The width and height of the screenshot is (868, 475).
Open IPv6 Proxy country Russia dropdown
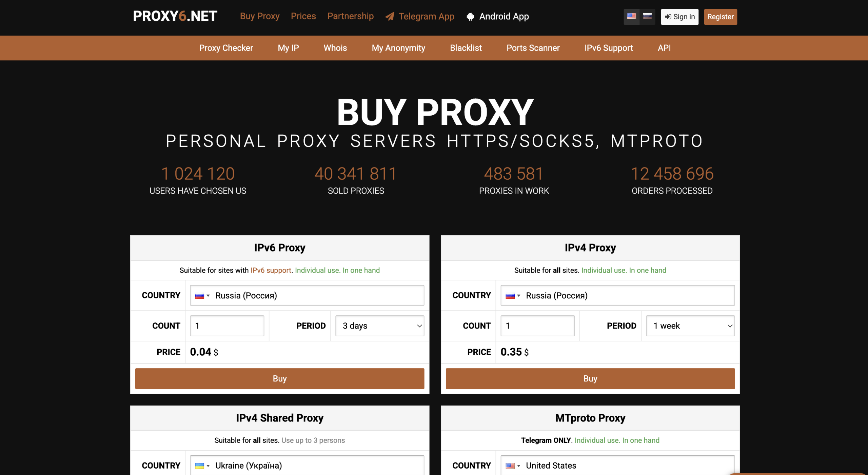click(x=307, y=295)
